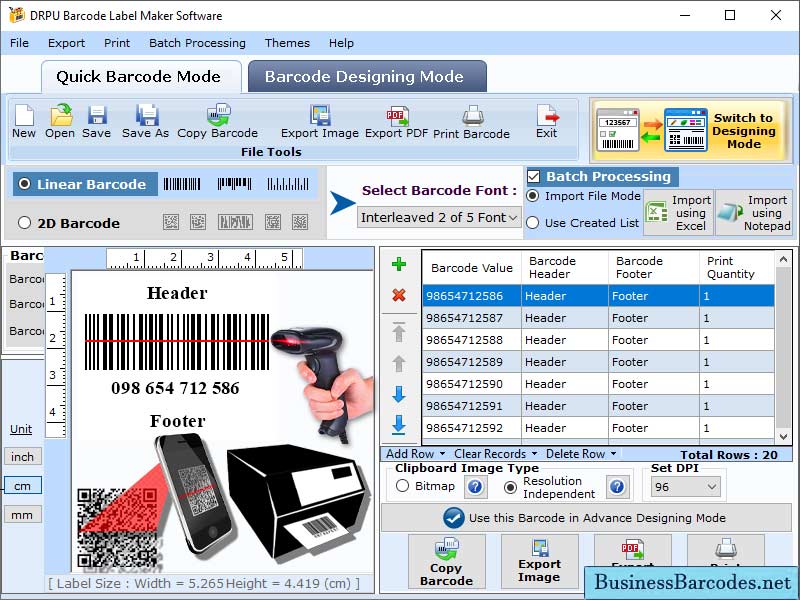800x600 pixels.
Task: Click Export Image in File Tools toolbar
Action: [320, 121]
